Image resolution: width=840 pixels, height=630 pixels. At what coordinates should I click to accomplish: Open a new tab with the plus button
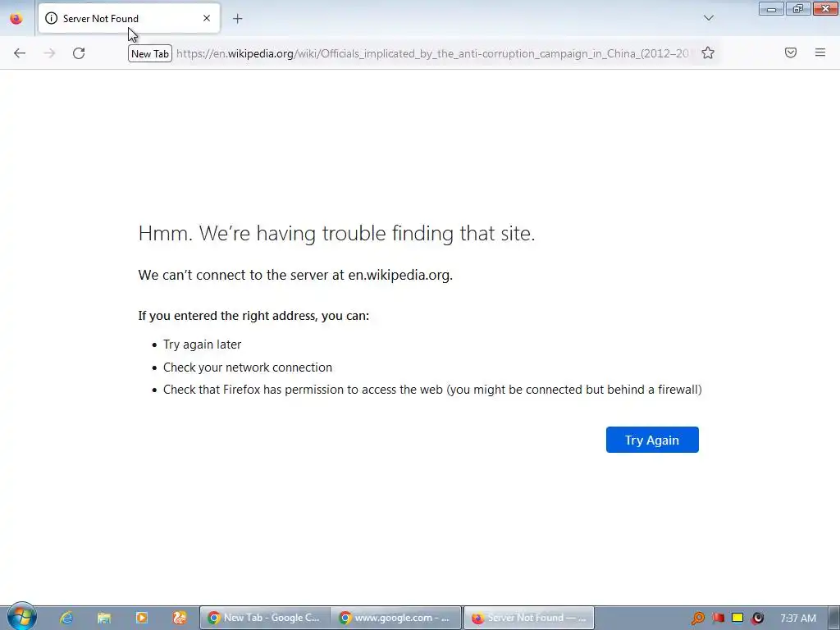[237, 19]
